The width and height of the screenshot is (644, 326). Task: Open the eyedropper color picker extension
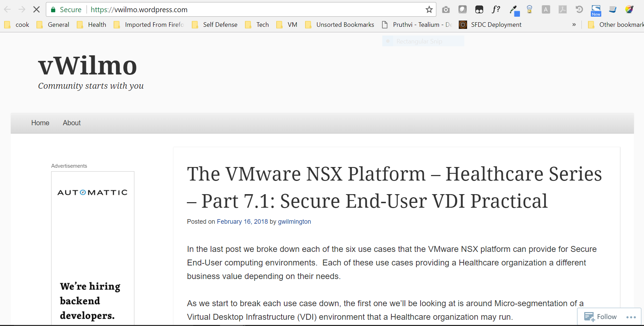click(514, 10)
